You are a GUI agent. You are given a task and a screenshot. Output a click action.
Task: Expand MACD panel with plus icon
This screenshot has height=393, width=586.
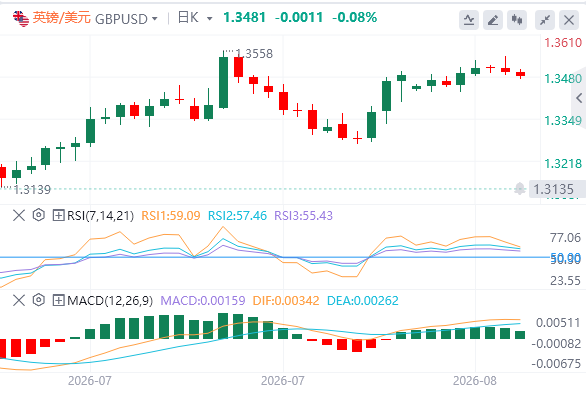click(58, 300)
